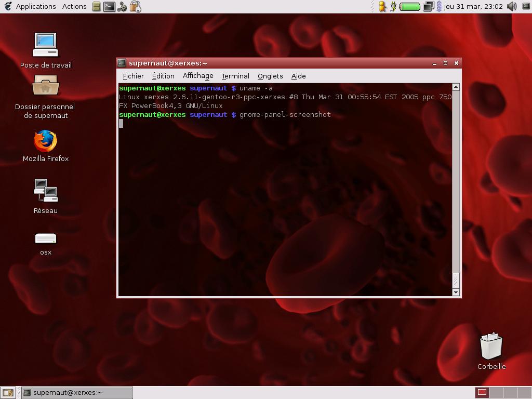Open the Onglets menu in terminal
The width and height of the screenshot is (532, 399).
[x=270, y=76]
